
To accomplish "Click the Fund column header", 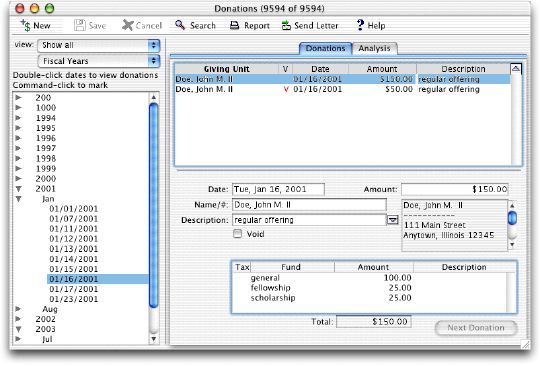I will pos(291,267).
